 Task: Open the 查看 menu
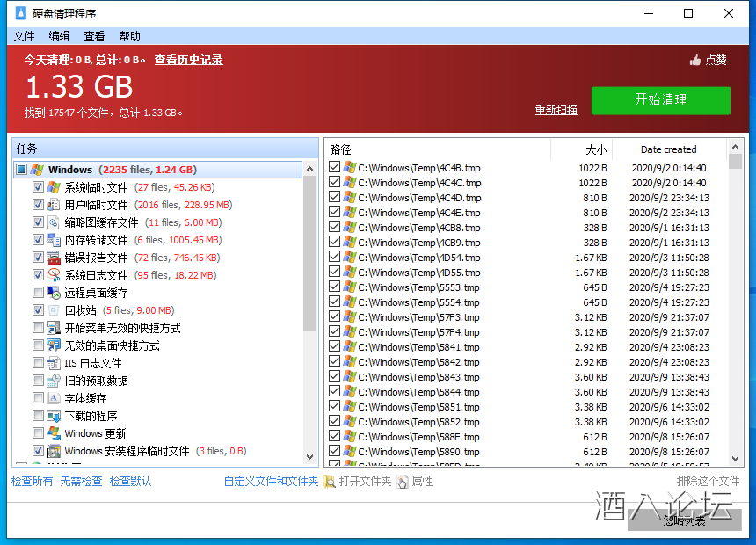(x=94, y=36)
